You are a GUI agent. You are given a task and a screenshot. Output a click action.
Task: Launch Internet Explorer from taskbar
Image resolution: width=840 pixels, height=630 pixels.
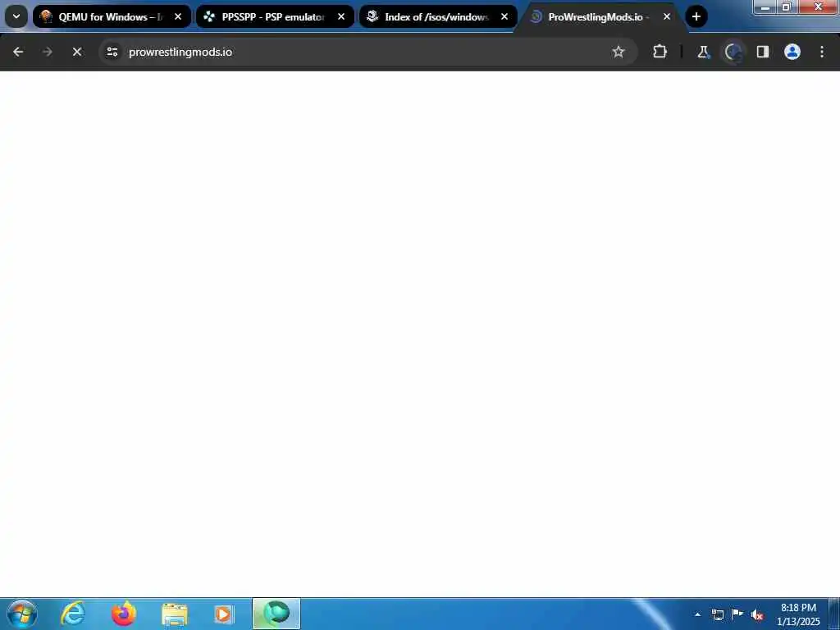click(x=72, y=614)
